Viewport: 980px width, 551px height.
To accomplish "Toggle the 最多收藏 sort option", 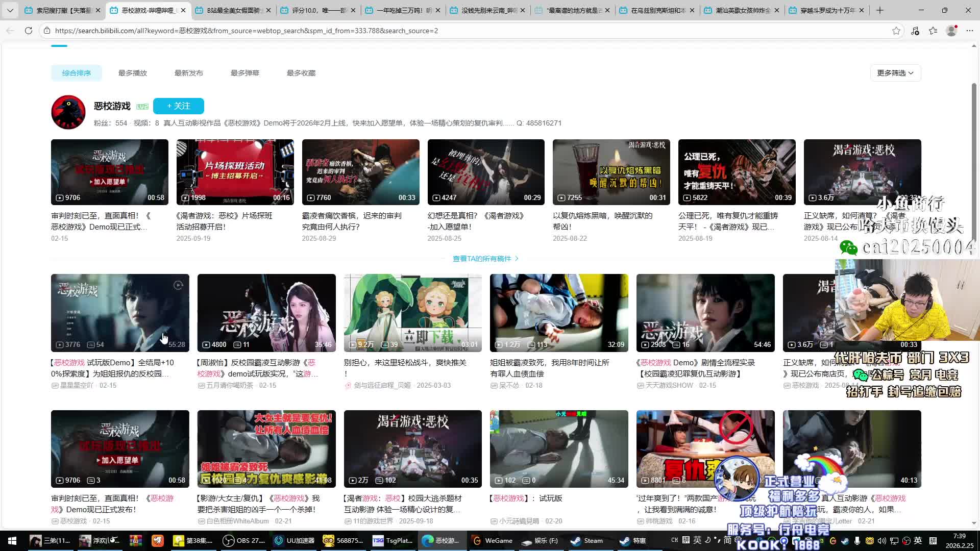I will tap(301, 73).
